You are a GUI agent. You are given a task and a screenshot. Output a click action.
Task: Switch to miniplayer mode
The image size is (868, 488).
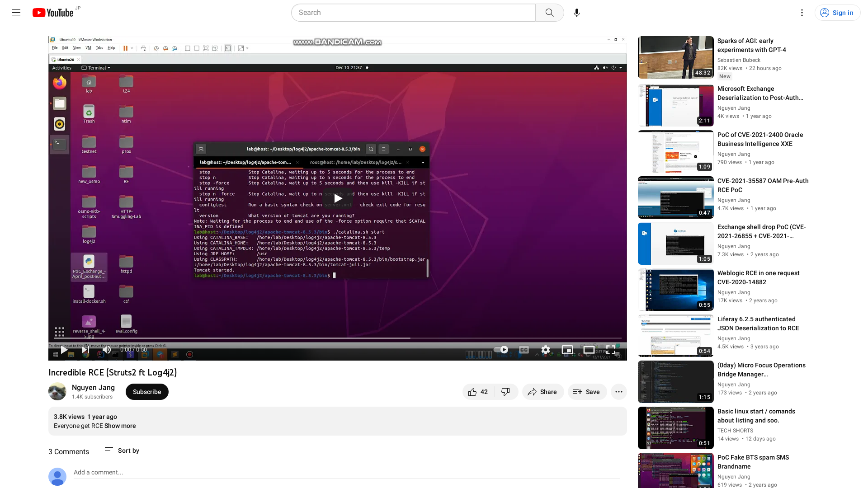point(567,350)
